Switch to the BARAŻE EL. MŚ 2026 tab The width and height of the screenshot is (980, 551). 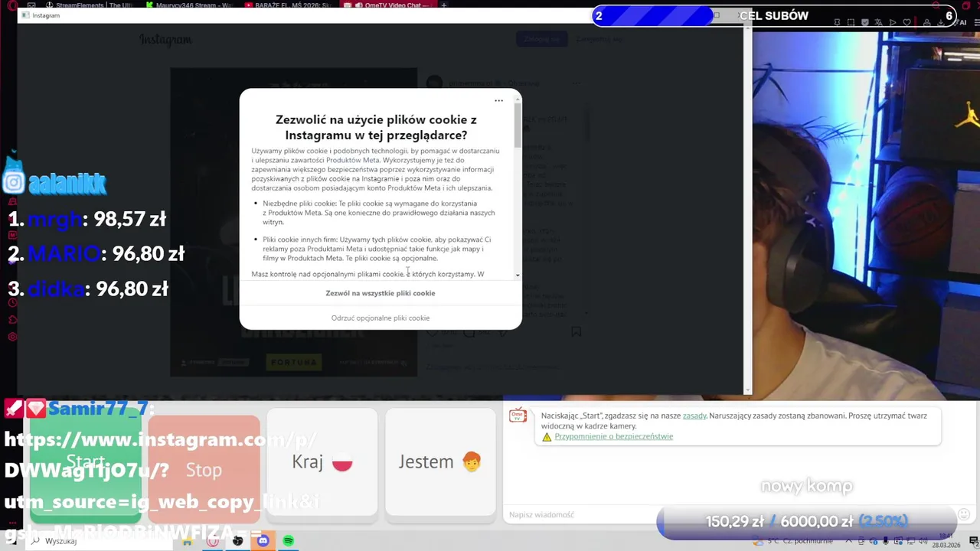coord(290,5)
